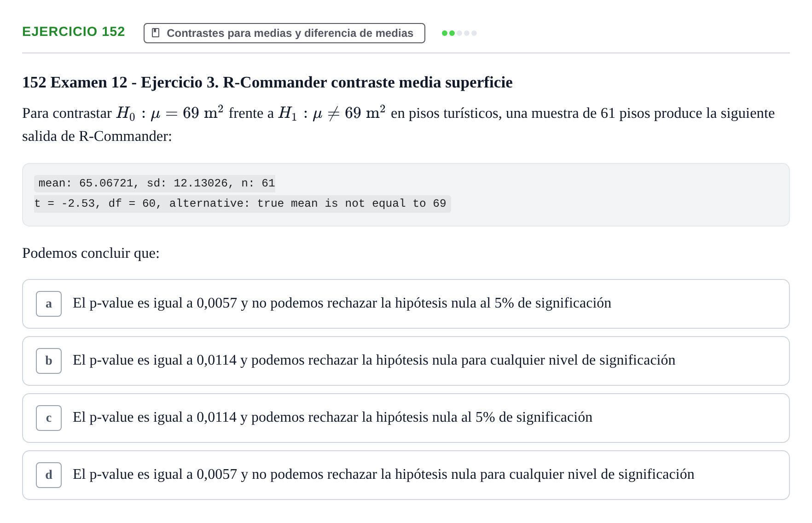The height and width of the screenshot is (523, 812).
Task: Select answer option d letter box
Action: click(x=49, y=475)
